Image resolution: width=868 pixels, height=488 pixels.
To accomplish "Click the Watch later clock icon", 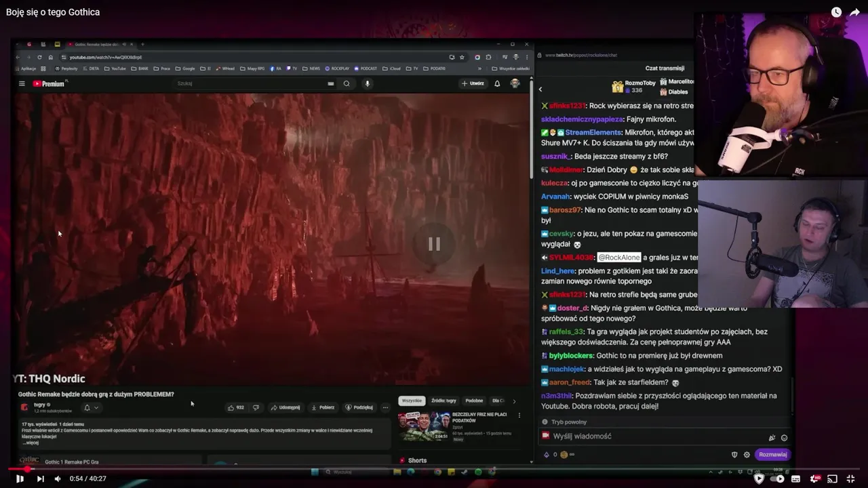I will pos(836,12).
